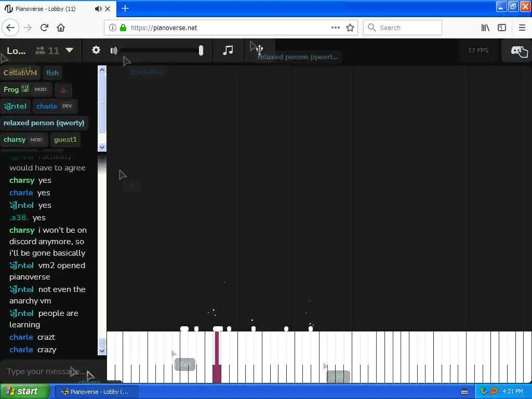Click the highlighted pink piano key
Viewport: 532px width, 399px height.
pyautogui.click(x=217, y=357)
